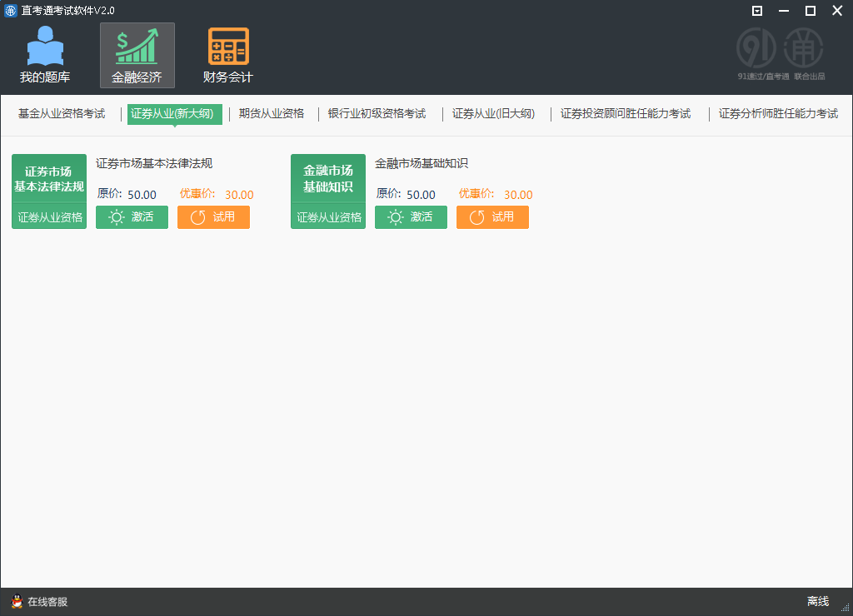
Task: Open 证券投资顾问胜任能力考试 tab
Action: coord(626,114)
